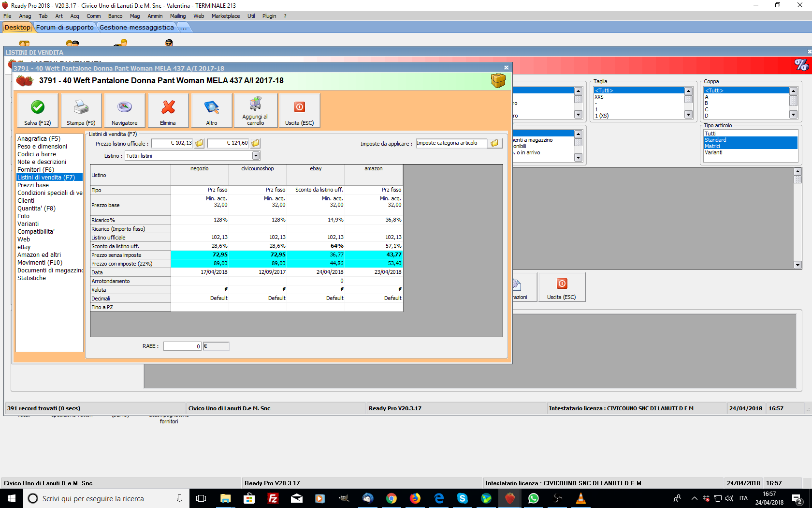The width and height of the screenshot is (812, 508).
Task: Click the Imposte categoria articolo field
Action: coord(451,143)
